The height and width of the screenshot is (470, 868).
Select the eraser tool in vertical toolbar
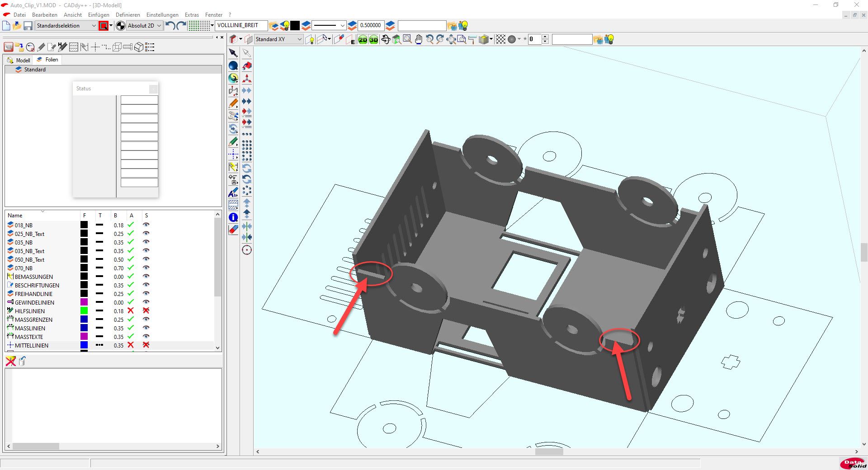[x=233, y=230]
